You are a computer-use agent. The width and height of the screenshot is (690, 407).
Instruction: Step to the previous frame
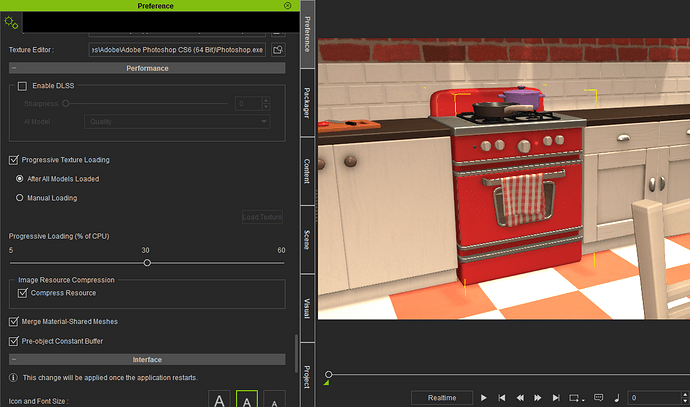coord(520,398)
